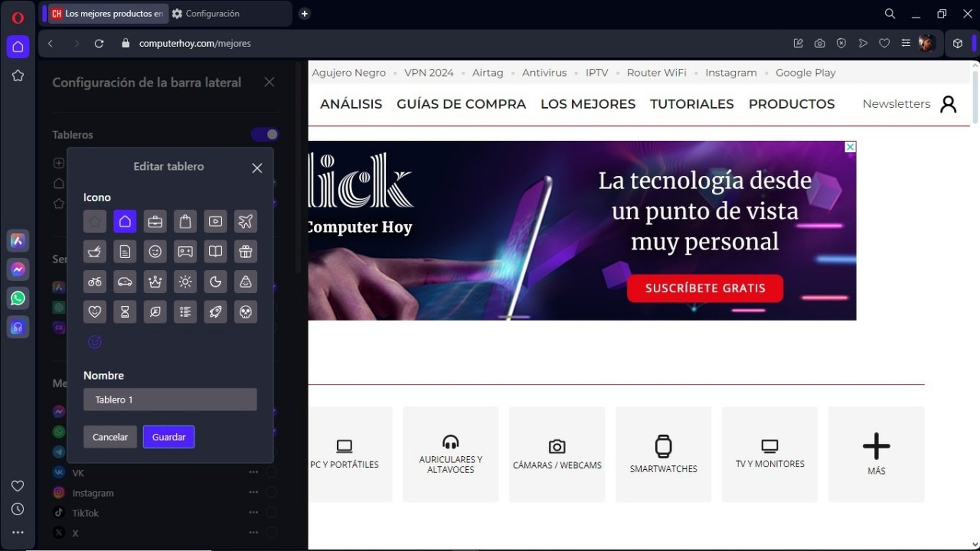This screenshot has height=551, width=980.
Task: Switch to Los mejores productos tab
Action: tap(108, 14)
